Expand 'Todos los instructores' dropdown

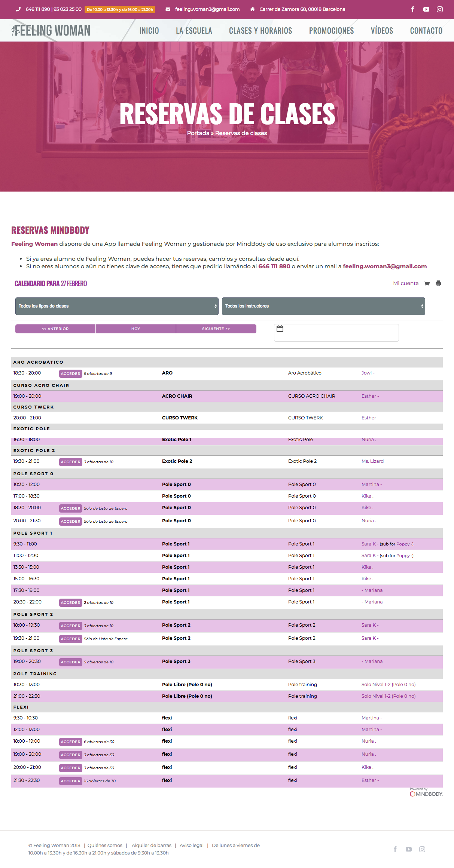(x=323, y=306)
